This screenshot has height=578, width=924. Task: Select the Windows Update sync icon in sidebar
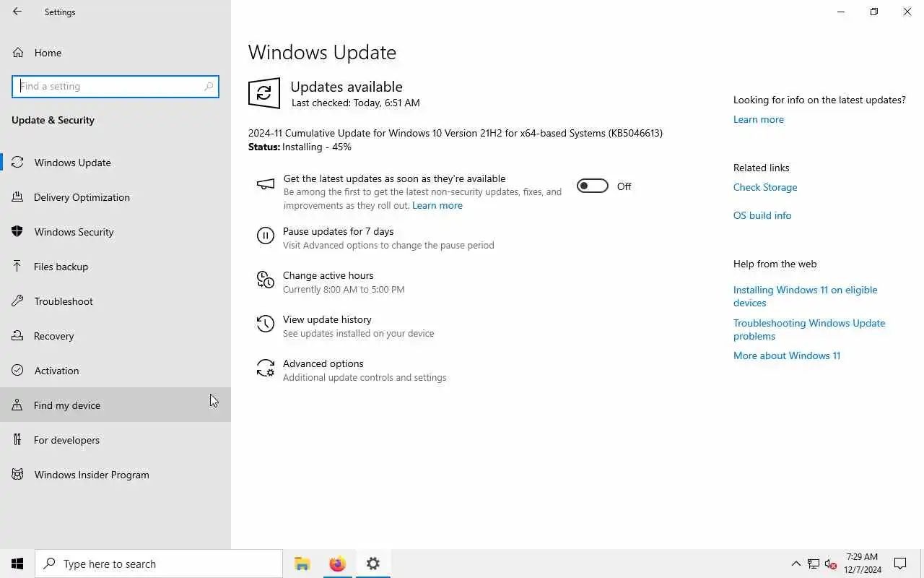18,163
